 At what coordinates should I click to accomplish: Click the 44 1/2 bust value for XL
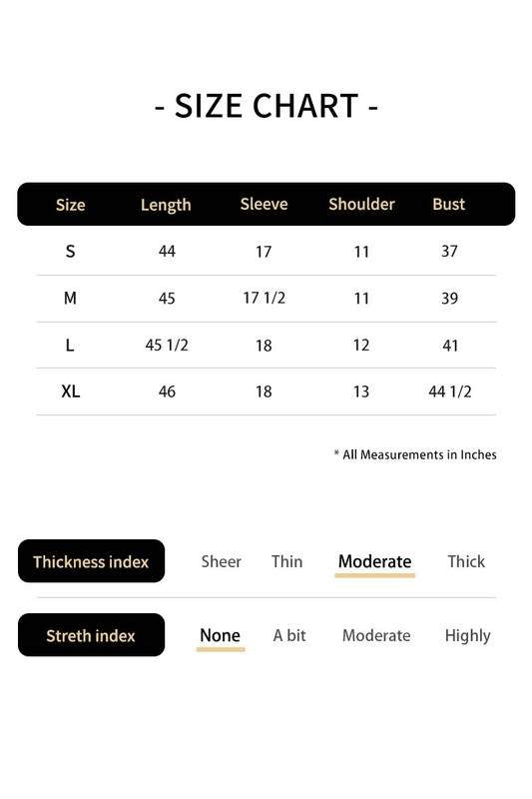click(450, 392)
